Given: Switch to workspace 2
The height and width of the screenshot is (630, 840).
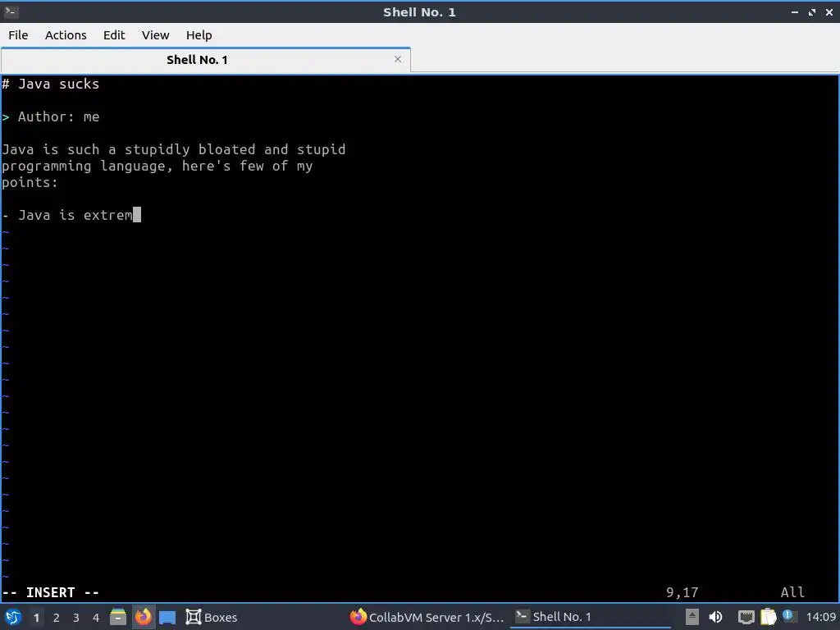Looking at the screenshot, I should 57,618.
